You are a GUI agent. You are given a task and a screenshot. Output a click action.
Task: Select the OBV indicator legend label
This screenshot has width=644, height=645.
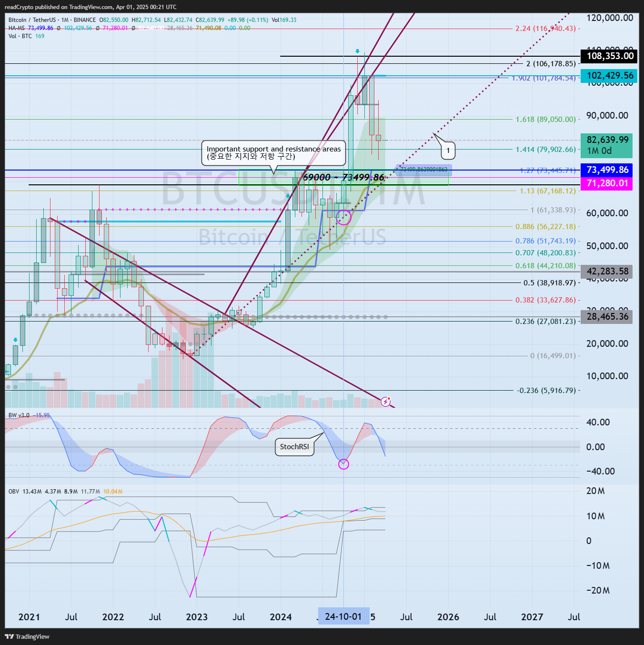[x=14, y=492]
